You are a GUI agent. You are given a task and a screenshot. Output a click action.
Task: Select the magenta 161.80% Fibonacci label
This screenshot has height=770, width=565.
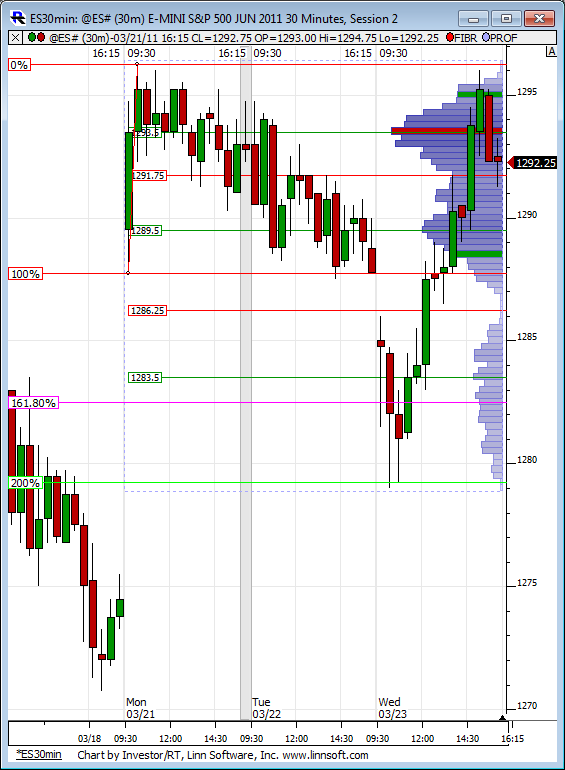tap(33, 403)
